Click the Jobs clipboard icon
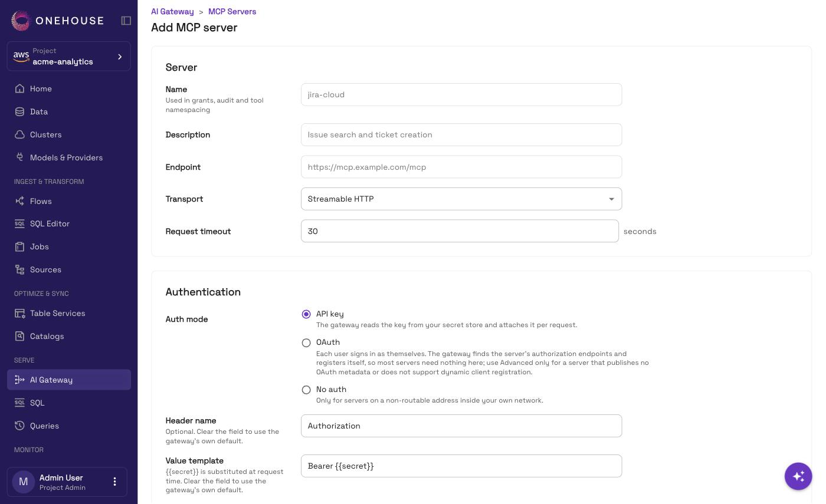Viewport: 826px width, 504px height. 19,246
